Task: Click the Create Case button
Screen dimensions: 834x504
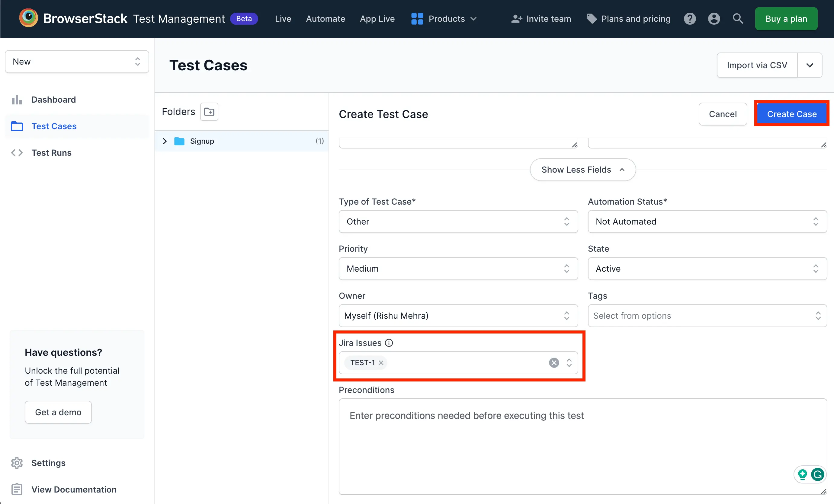Action: 792,114
